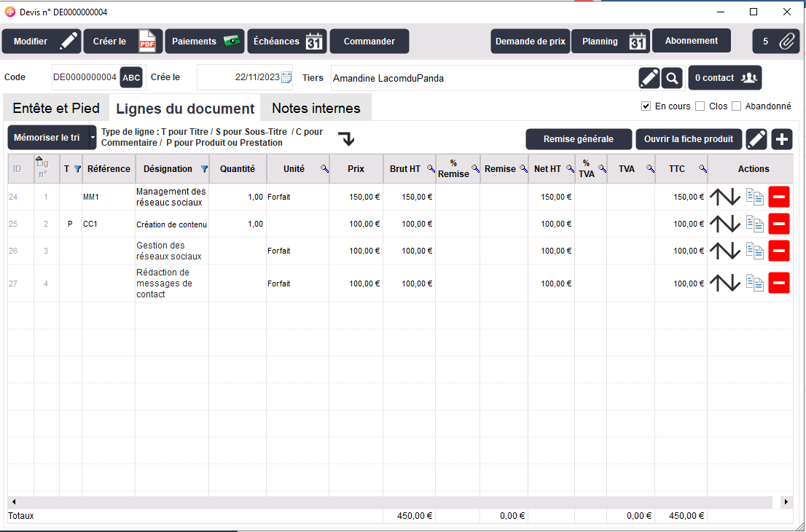Open the Désignation column filter
Viewport: 806px width, 532px height.
point(203,169)
